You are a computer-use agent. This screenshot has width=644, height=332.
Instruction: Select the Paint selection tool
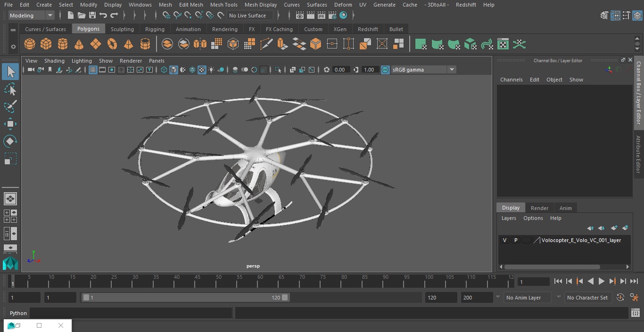tap(10, 106)
